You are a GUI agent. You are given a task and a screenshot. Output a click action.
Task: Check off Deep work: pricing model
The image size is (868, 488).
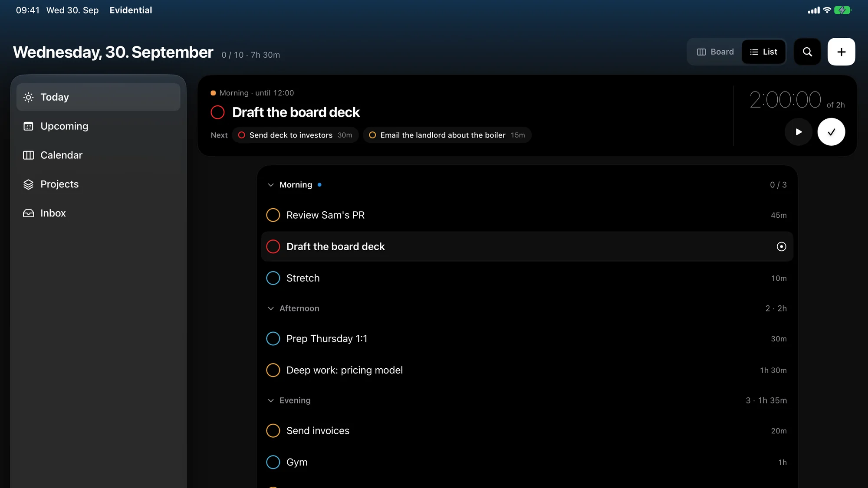click(x=273, y=370)
